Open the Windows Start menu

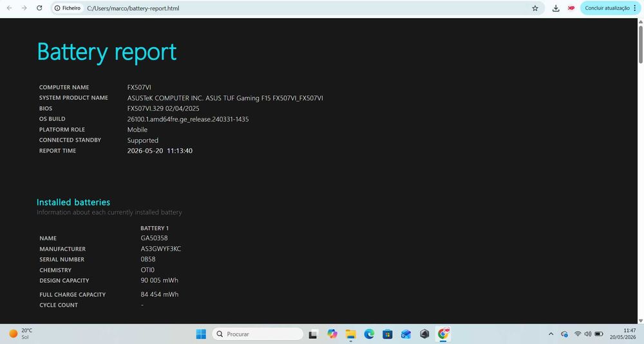201,334
